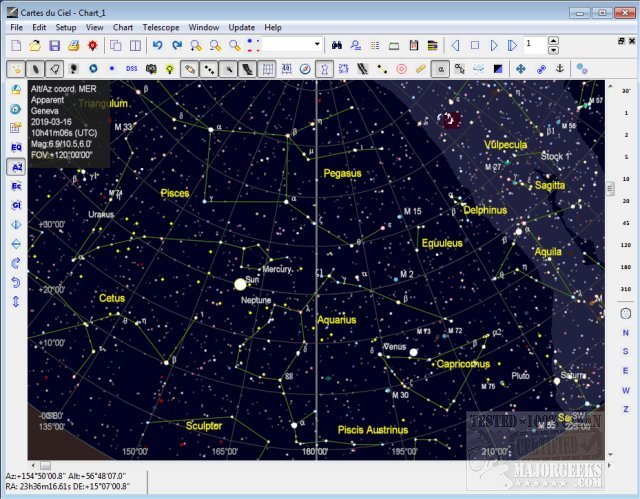Screen dimensions: 640x499
Task: Open the toolbar search combo box dropdown
Action: [x=318, y=46]
